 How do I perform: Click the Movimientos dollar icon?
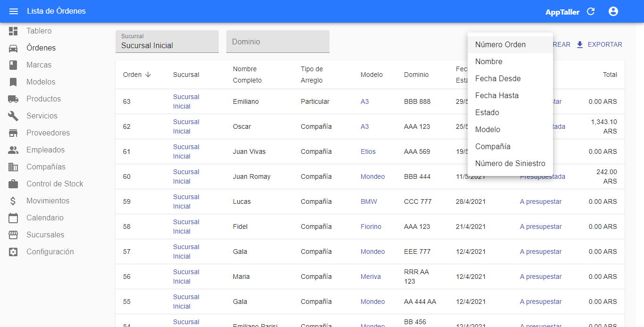(13, 201)
